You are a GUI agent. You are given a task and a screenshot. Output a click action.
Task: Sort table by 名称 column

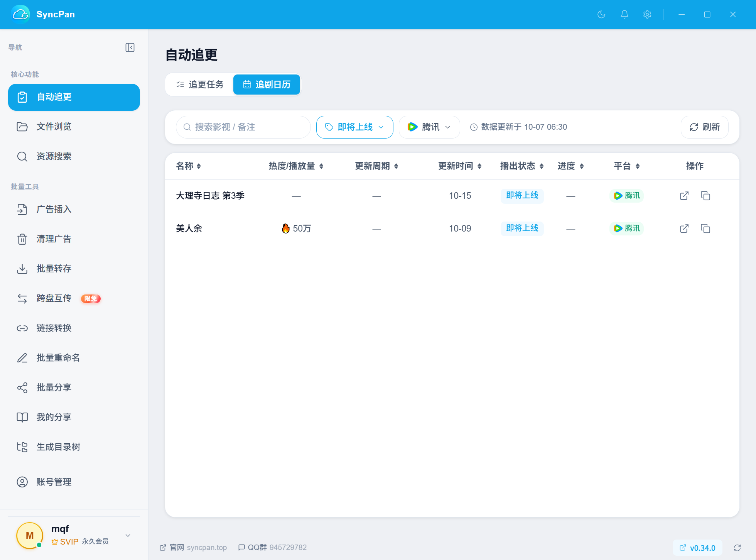(188, 166)
